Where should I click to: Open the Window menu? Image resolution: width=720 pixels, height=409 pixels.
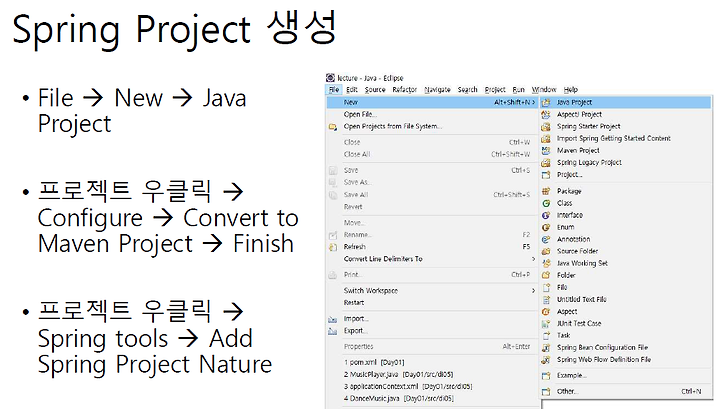[544, 90]
